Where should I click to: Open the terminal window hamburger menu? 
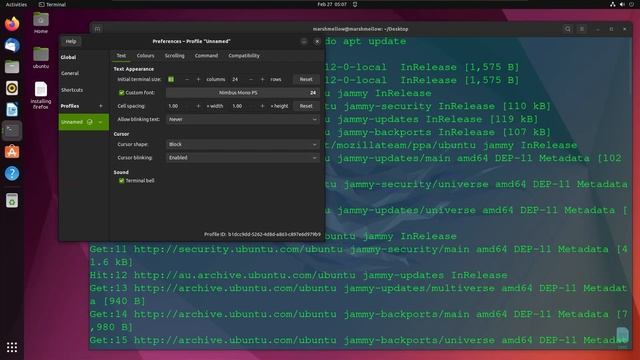tap(582, 29)
